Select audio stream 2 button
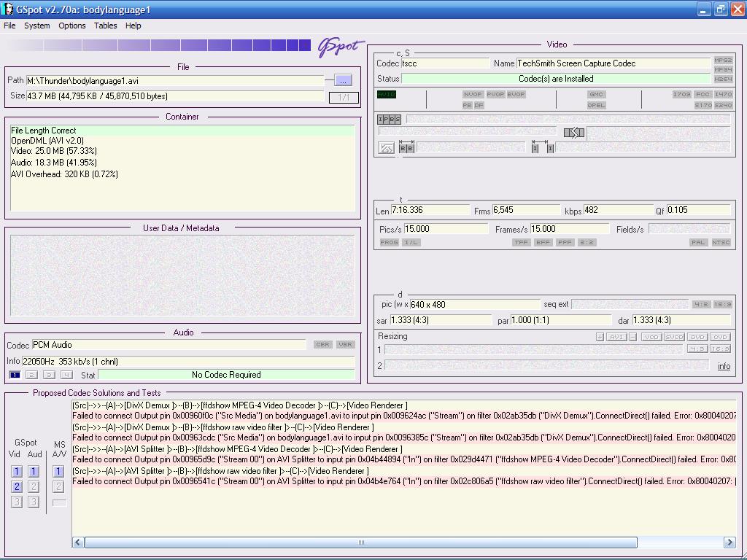The height and width of the screenshot is (560, 747). [31, 376]
